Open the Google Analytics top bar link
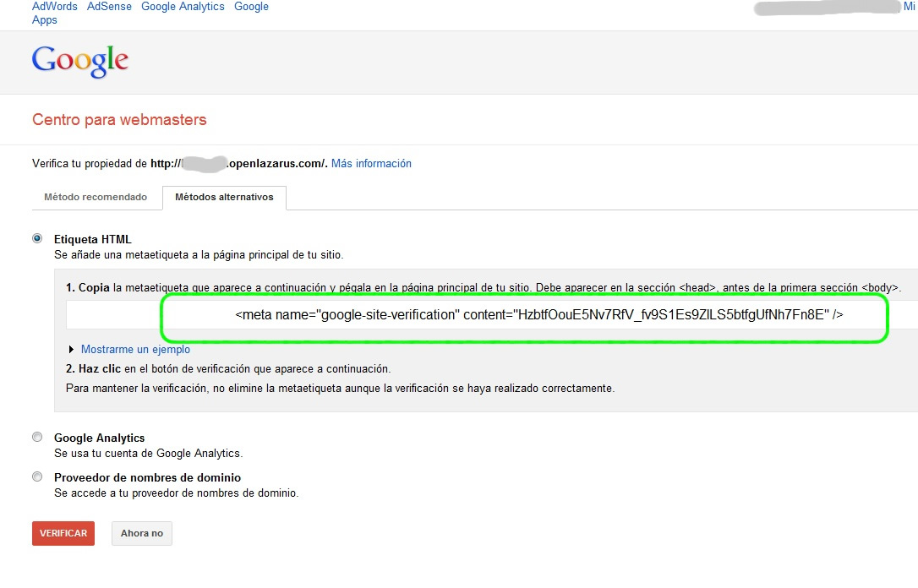This screenshot has width=918, height=588. point(183,7)
